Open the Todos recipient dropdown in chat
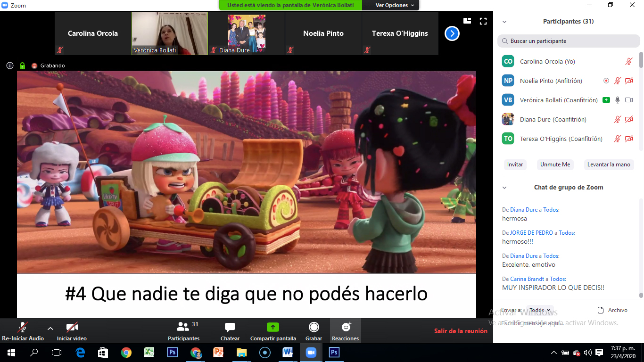This screenshot has height=362, width=644. coord(540,310)
